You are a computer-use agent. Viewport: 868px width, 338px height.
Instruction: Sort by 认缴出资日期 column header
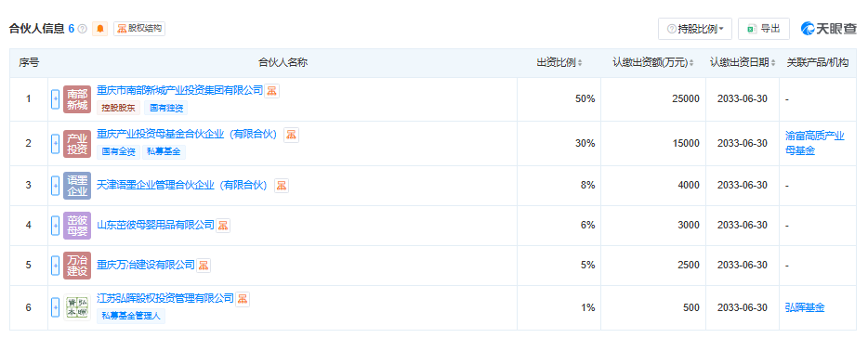tap(743, 62)
